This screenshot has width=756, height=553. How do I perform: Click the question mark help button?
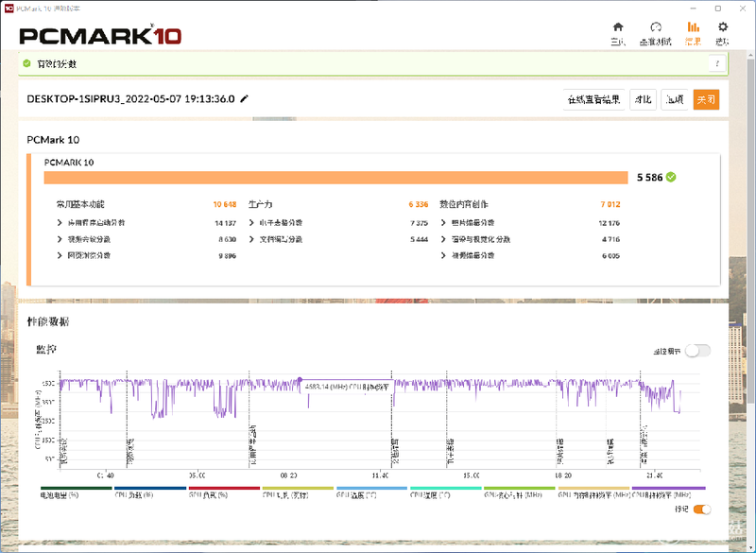click(717, 63)
